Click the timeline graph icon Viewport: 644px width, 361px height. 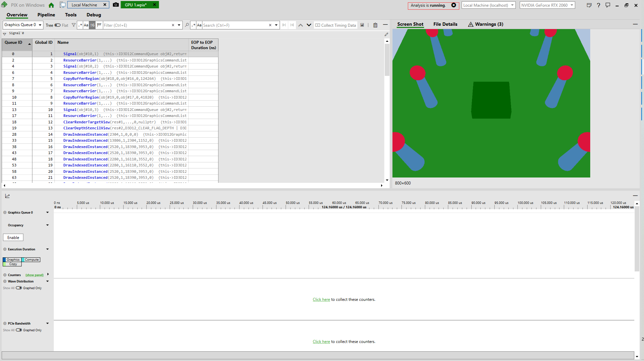pyautogui.click(x=7, y=196)
